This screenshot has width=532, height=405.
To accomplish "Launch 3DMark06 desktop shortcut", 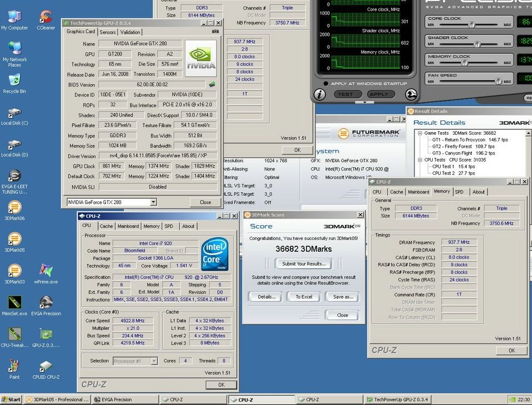I will (x=14, y=211).
